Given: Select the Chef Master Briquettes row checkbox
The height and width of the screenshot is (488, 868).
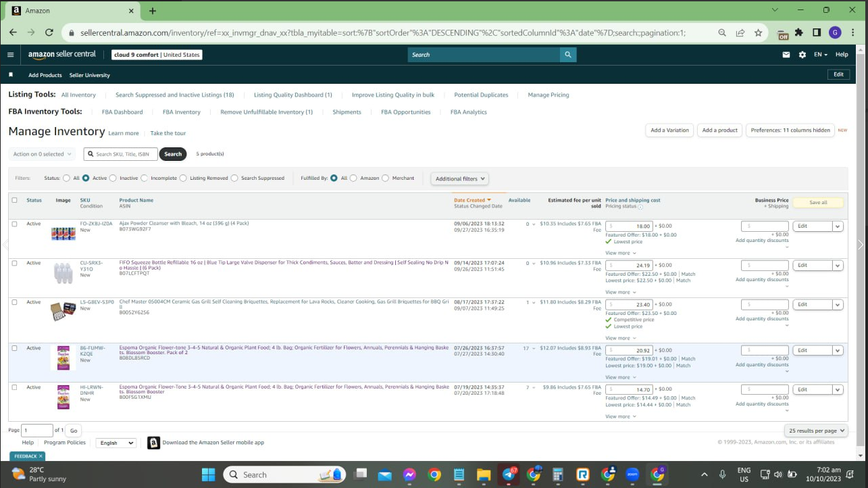Looking at the screenshot, I should (14, 302).
